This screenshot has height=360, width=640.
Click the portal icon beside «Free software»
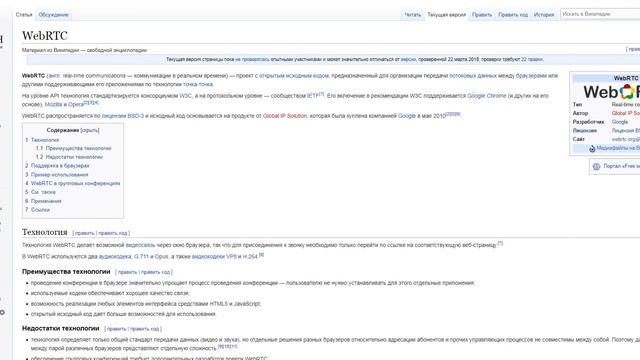[596, 167]
